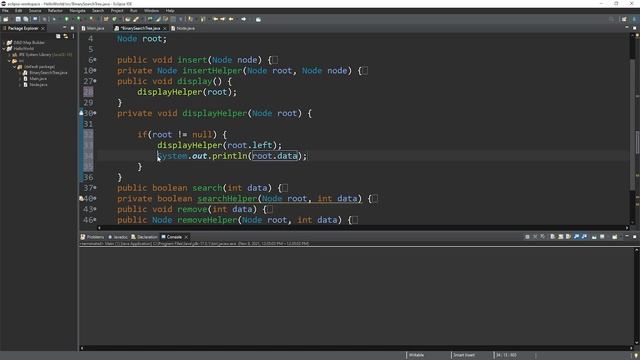Click the Forward navigation arrow in toolbar
Viewport: 640px width, 360px height.
[244, 19]
